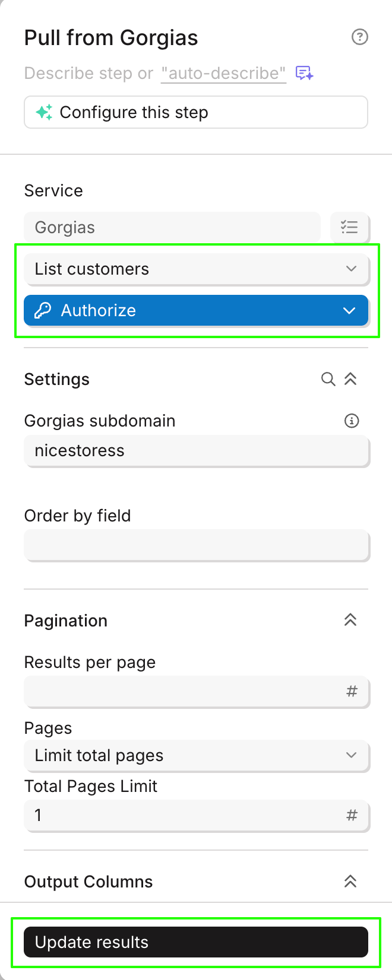Open the List customers dropdown
Viewport: 392px width, 980px height.
[196, 269]
